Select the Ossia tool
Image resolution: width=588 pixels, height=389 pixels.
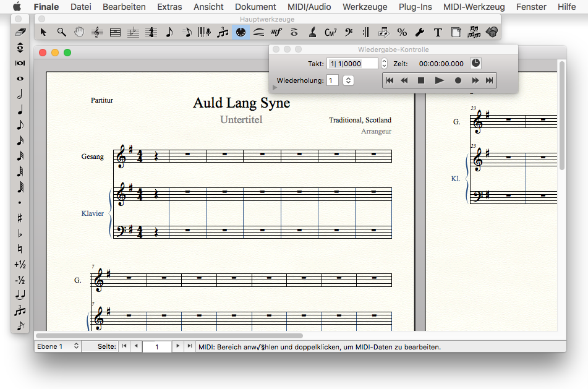pos(474,32)
